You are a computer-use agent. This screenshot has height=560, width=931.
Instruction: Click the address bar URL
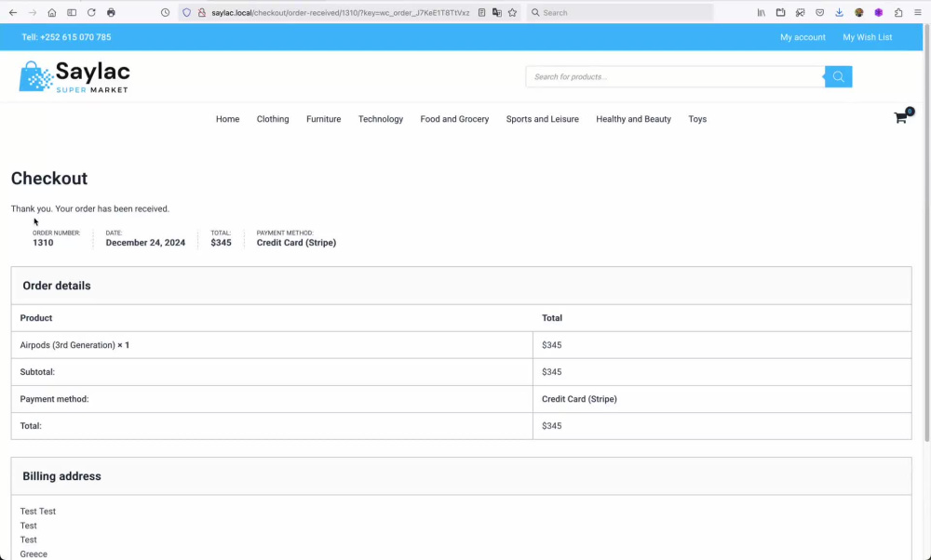340,12
